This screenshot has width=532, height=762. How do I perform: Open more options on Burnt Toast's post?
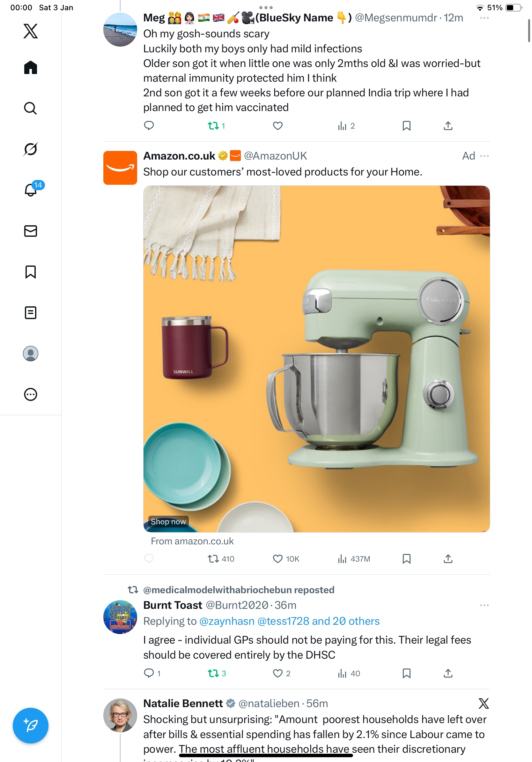pos(484,605)
